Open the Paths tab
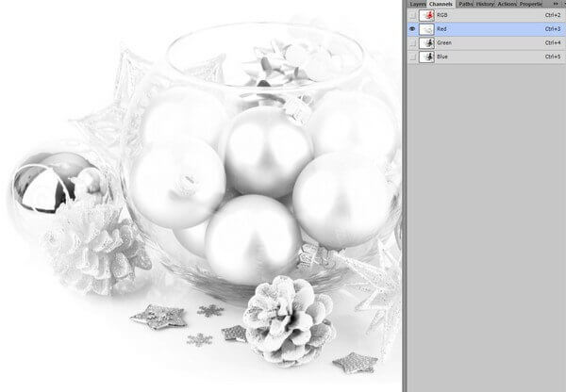 (x=466, y=4)
